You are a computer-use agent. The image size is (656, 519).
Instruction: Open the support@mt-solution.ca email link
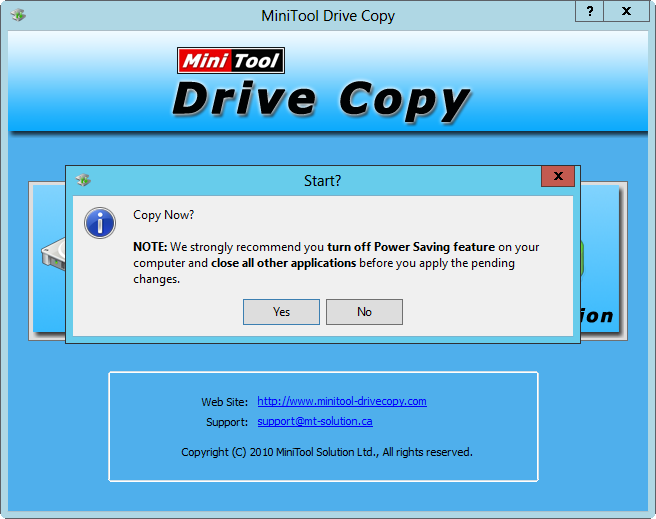point(315,421)
